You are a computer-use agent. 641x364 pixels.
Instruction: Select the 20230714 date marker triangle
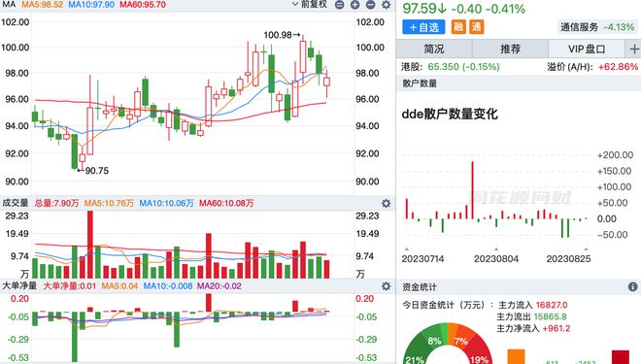pos(407,248)
